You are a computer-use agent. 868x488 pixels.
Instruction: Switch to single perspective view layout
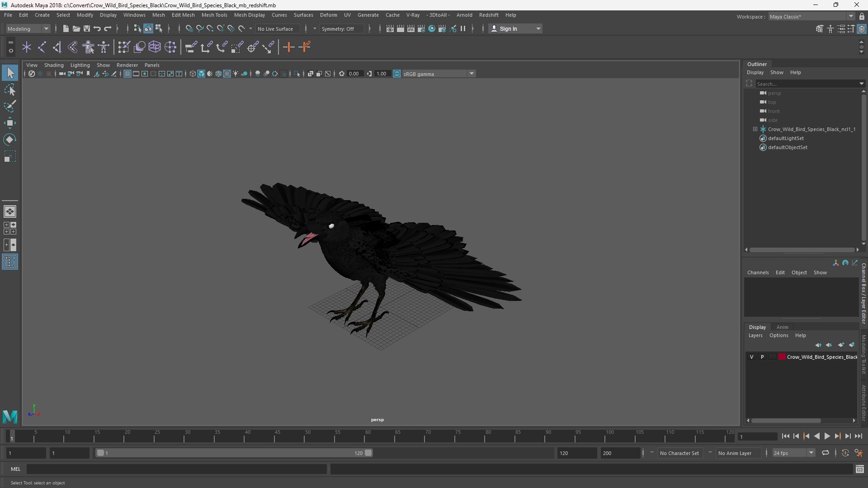10,211
